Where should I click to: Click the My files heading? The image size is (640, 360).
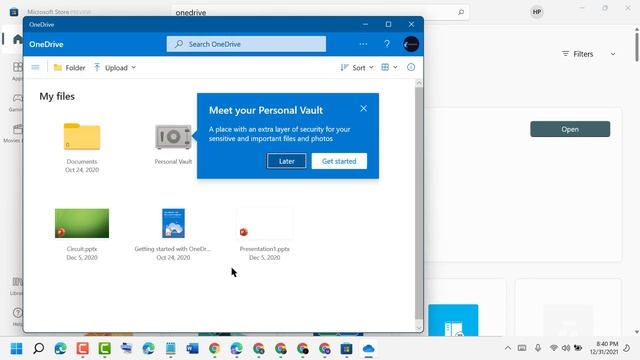pyautogui.click(x=57, y=96)
